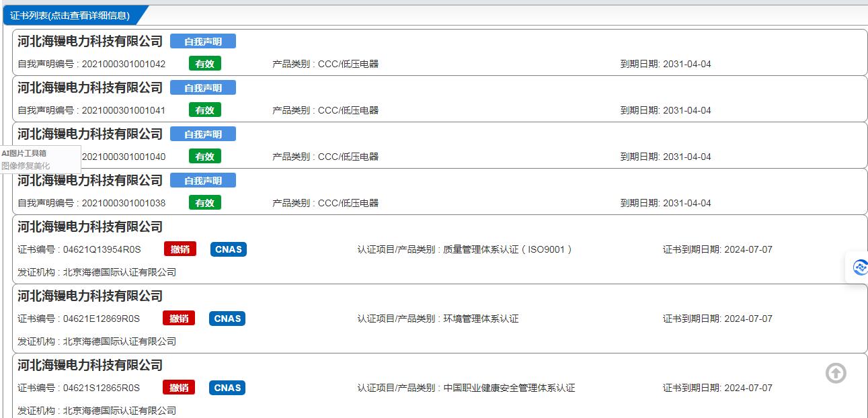Screen dimensions: 868x418
Task: Click 有效 status badge for 2021000301001041
Action: coord(204,110)
